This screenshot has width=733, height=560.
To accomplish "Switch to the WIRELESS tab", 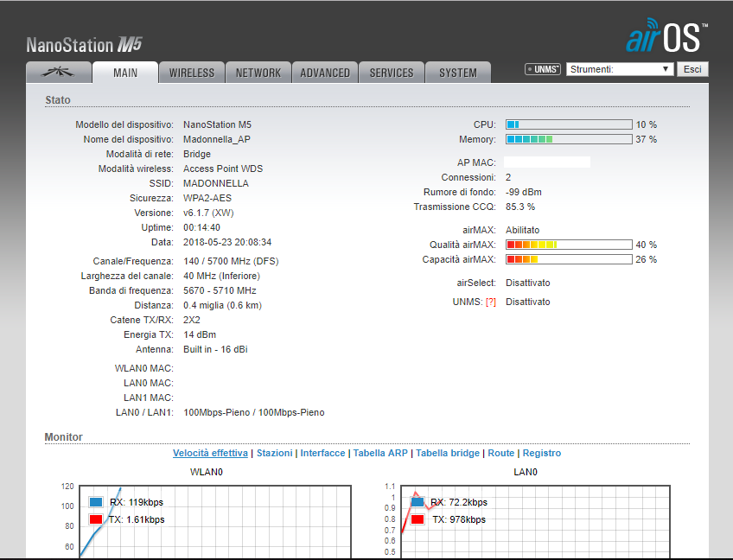I will click(x=192, y=73).
